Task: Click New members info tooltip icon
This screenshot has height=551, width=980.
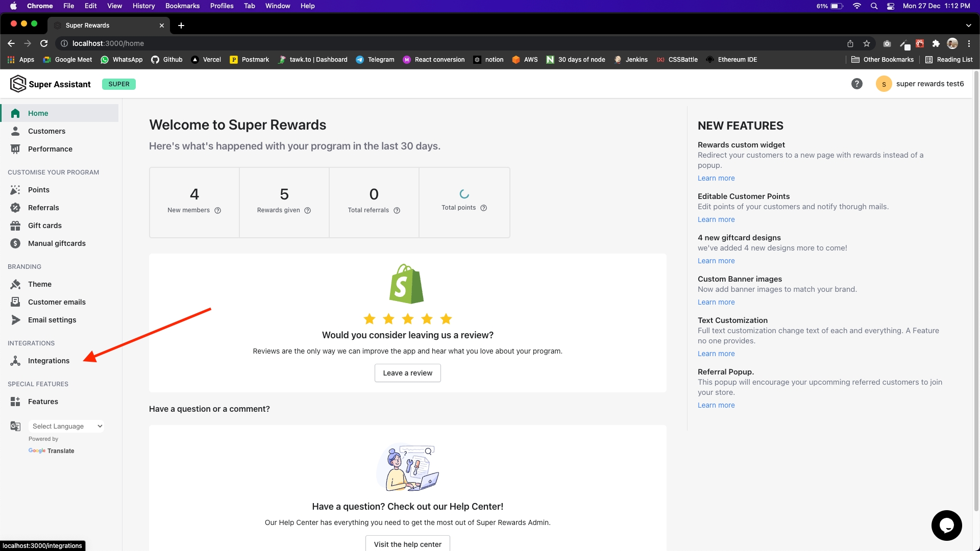Action: coord(218,210)
